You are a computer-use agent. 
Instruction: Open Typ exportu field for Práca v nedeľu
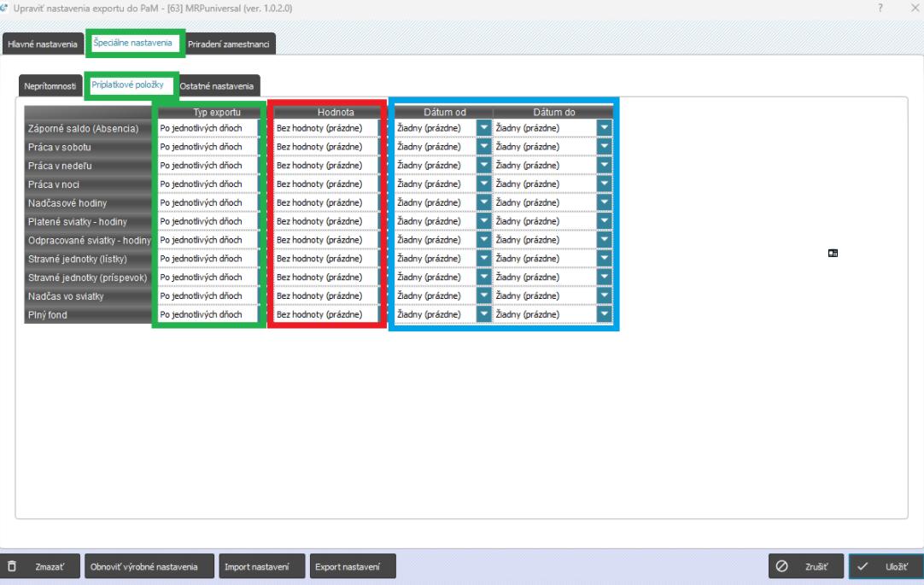pyautogui.click(x=209, y=166)
